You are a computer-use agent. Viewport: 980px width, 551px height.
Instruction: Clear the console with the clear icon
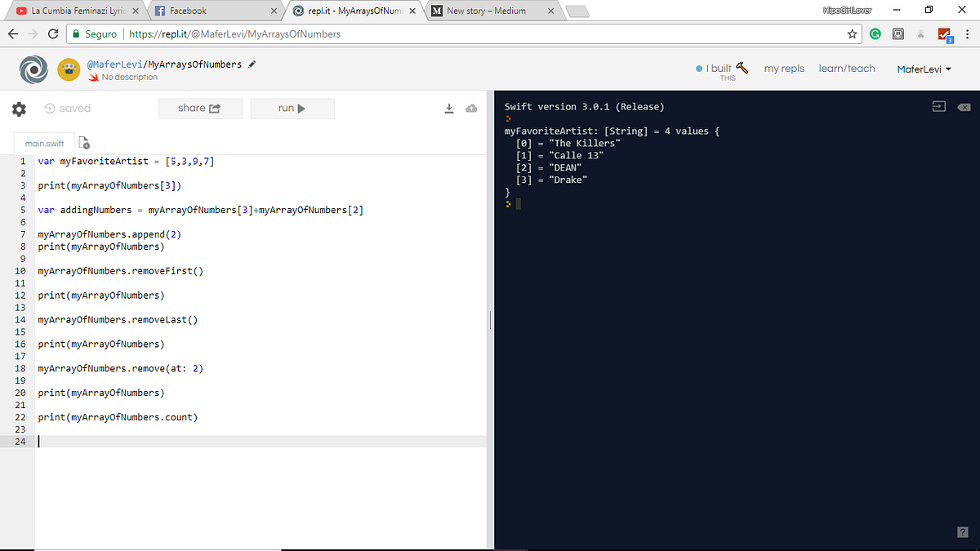(964, 107)
